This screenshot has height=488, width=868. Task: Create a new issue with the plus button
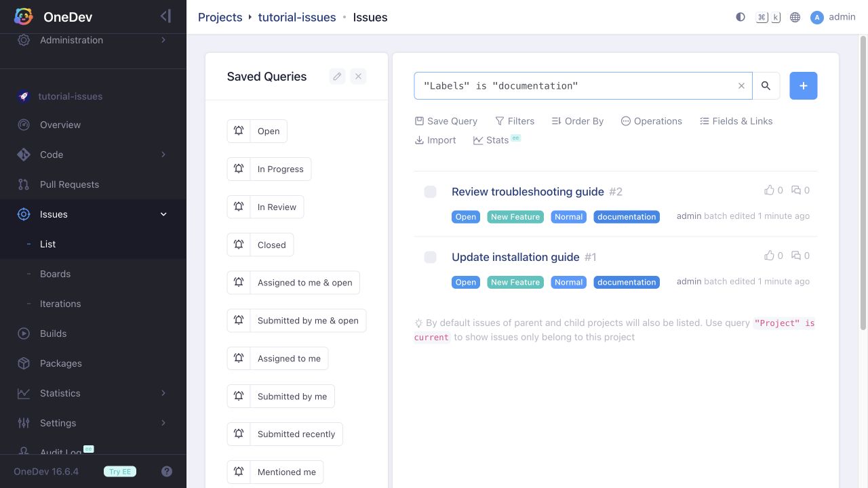pyautogui.click(x=804, y=86)
